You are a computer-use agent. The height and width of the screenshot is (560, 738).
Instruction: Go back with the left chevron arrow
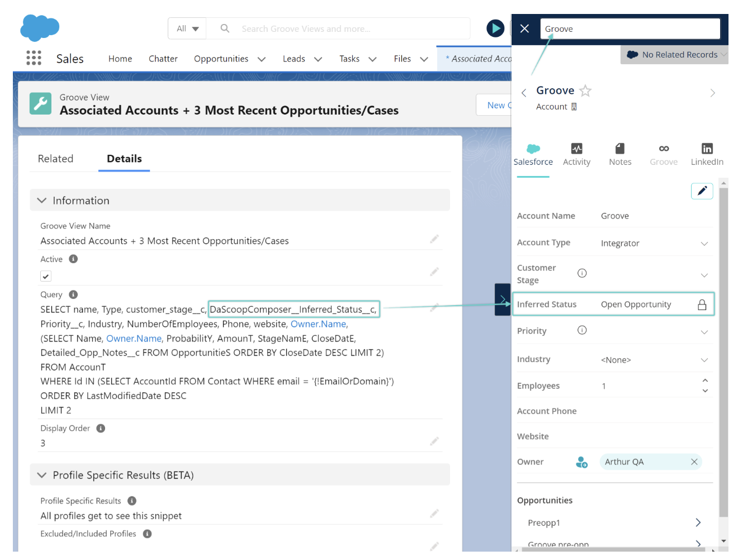pyautogui.click(x=524, y=93)
